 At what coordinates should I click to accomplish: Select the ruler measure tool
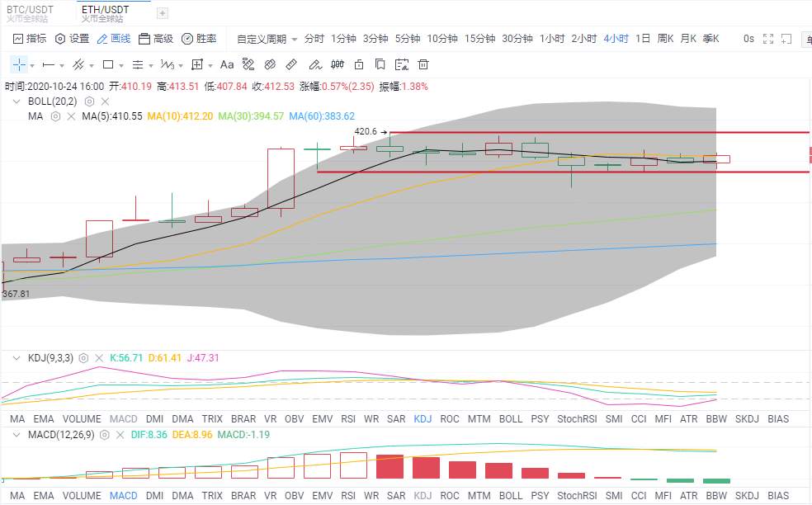(291, 64)
